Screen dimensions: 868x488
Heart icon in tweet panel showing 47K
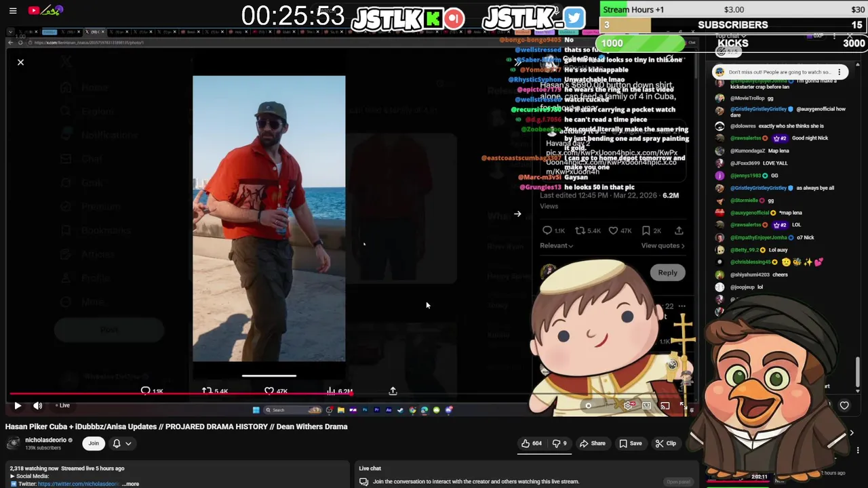click(613, 230)
